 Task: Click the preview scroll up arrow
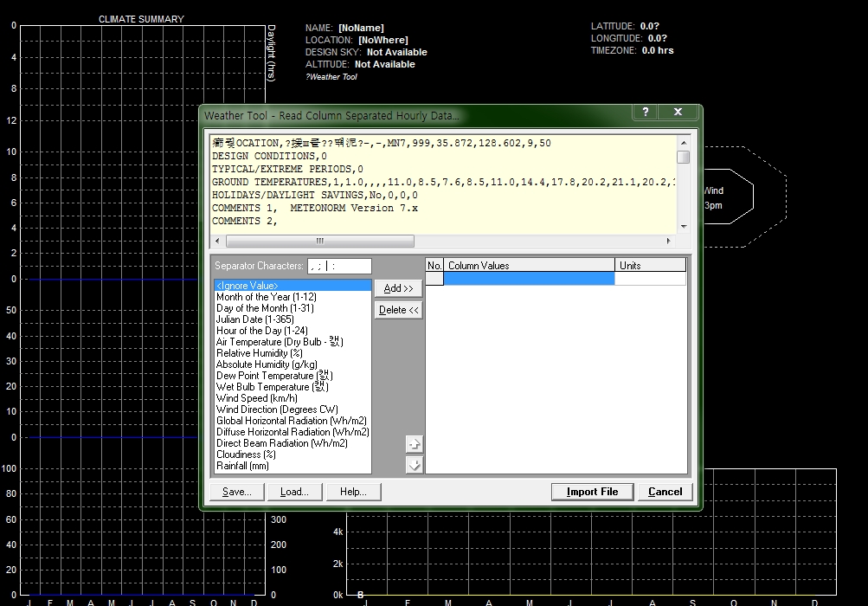(684, 143)
